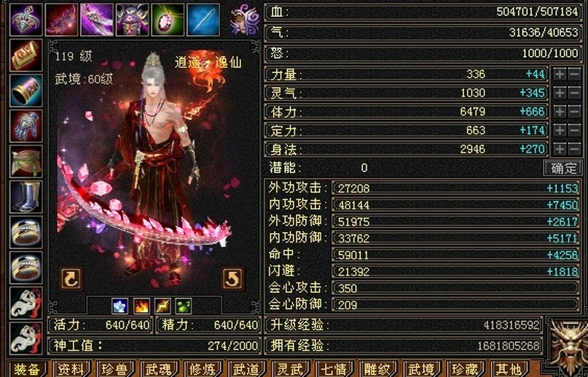Switch to the 珍兽 tab
The image size is (588, 377).
point(116,369)
